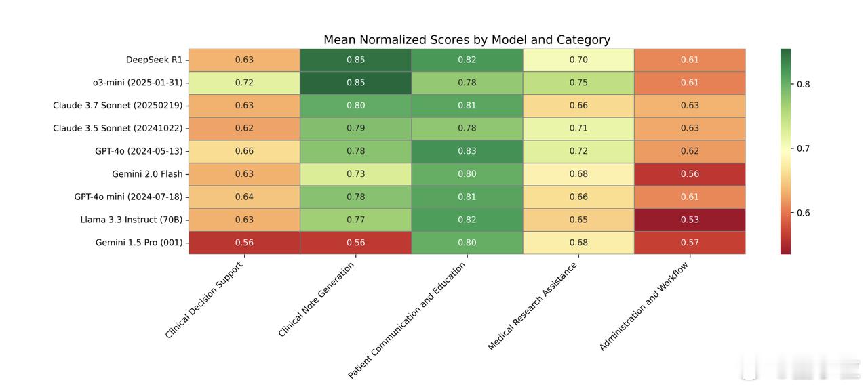Click Gemini 1.5 Pro Clinical Note cell 0.56
Screen dimensions: 868x389
[355, 243]
